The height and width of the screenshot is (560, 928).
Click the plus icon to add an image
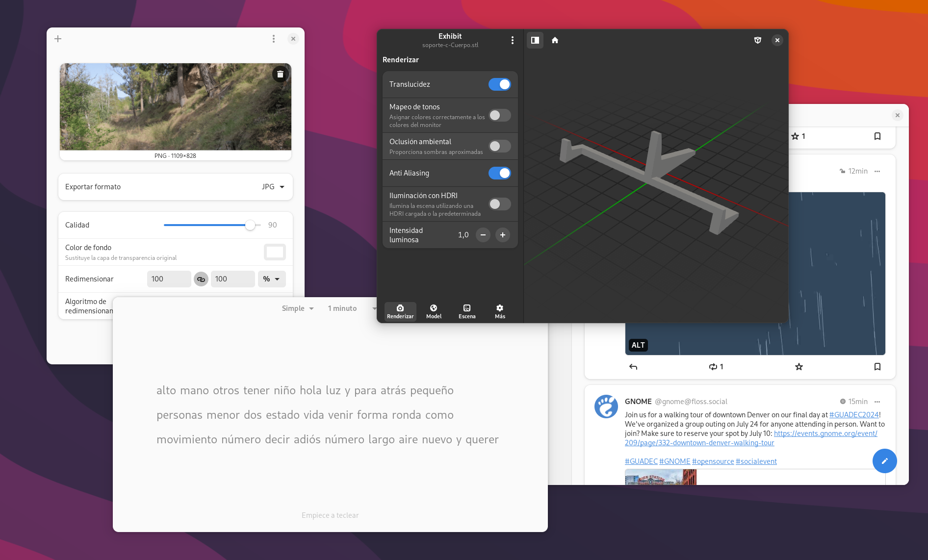58,39
